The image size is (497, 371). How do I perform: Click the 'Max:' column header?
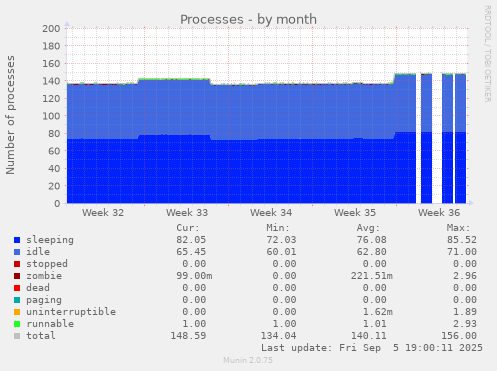[458, 228]
